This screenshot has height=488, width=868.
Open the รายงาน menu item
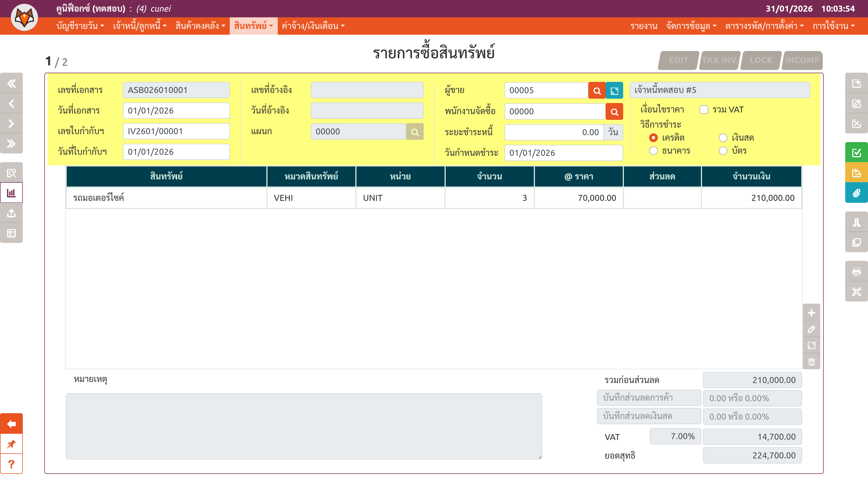pos(644,26)
